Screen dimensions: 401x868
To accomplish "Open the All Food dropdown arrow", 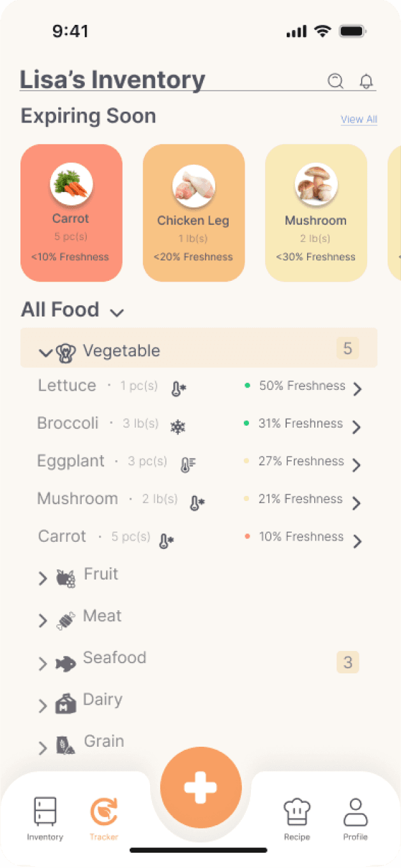I will (x=116, y=312).
